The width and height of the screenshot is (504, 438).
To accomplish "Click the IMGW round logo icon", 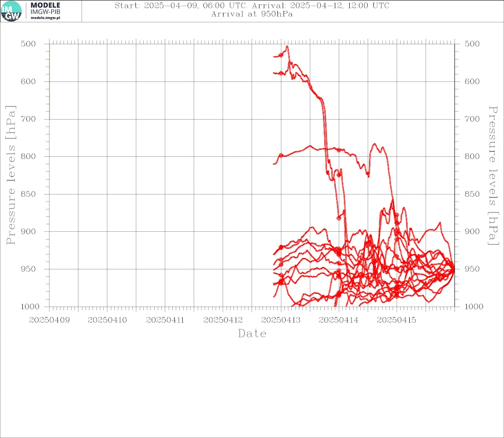I will 11,11.
